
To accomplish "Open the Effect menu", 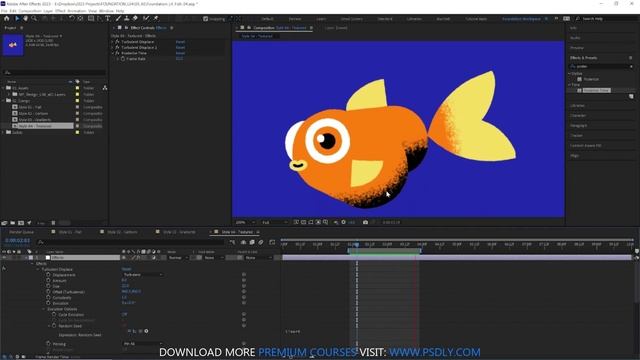I will [60, 11].
